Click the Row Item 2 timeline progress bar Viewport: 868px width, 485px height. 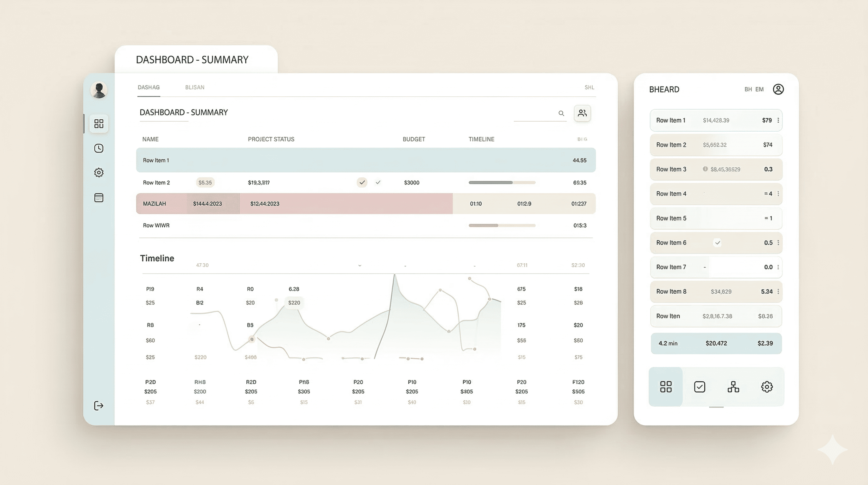(502, 183)
